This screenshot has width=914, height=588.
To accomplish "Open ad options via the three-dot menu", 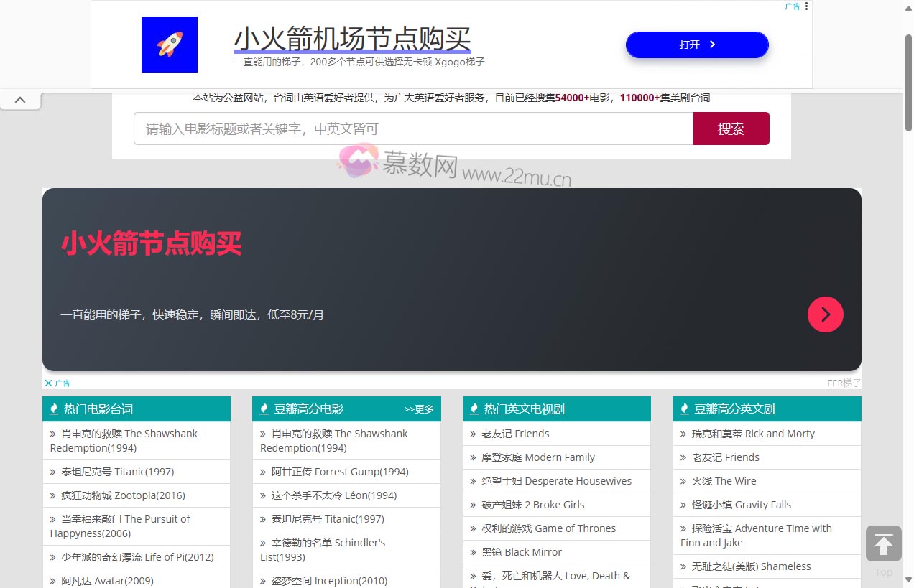I will pos(806,6).
